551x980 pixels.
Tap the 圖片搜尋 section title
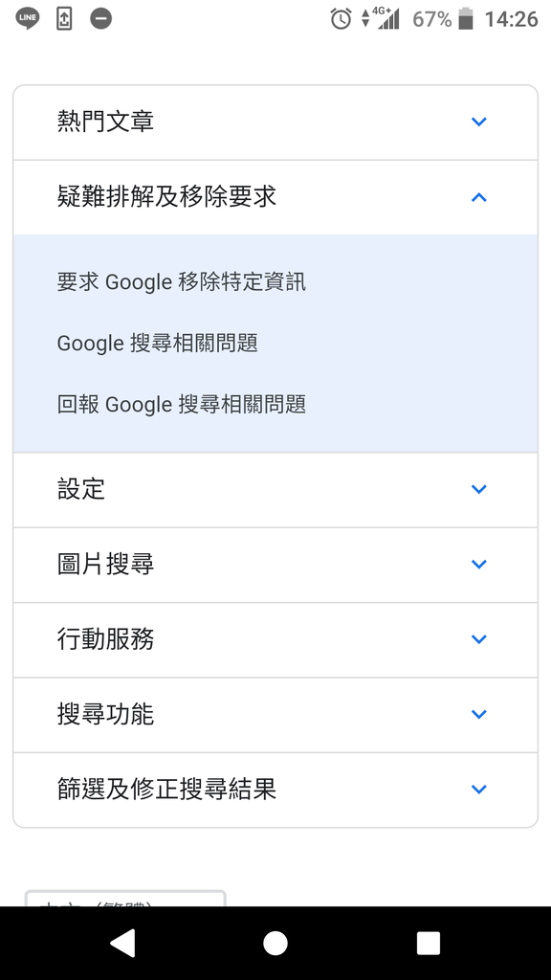(x=105, y=564)
